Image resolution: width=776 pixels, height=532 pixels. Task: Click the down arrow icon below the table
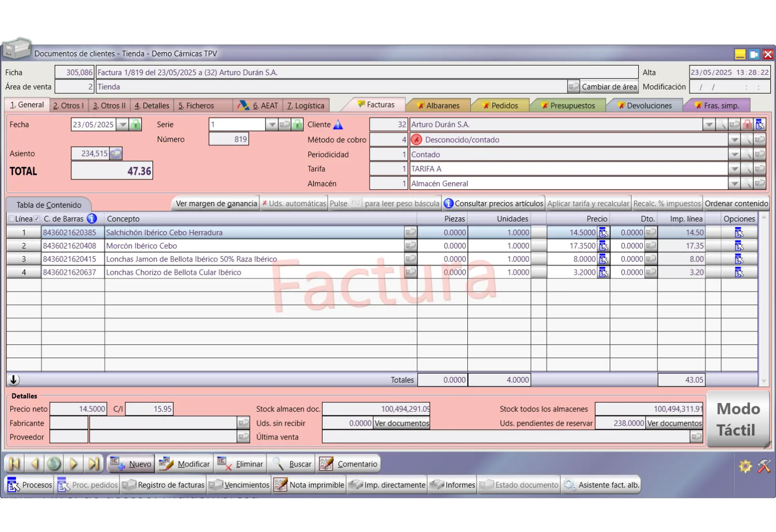[14, 380]
